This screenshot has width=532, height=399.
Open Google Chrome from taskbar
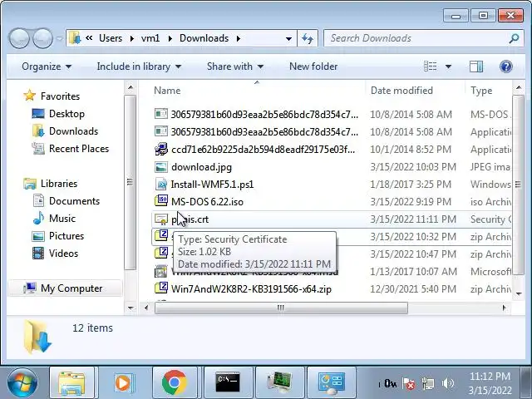click(175, 382)
